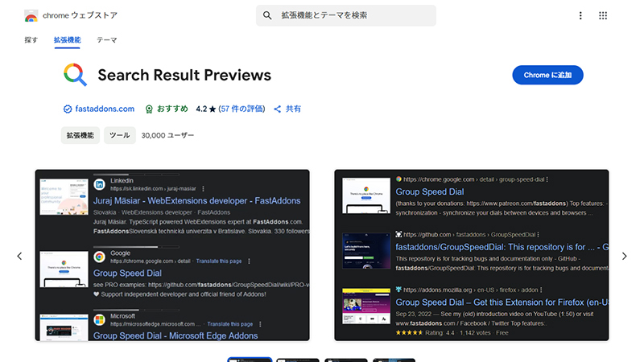Focus the extensions and themes search field
Screen dimensions: 644x362
point(346,15)
